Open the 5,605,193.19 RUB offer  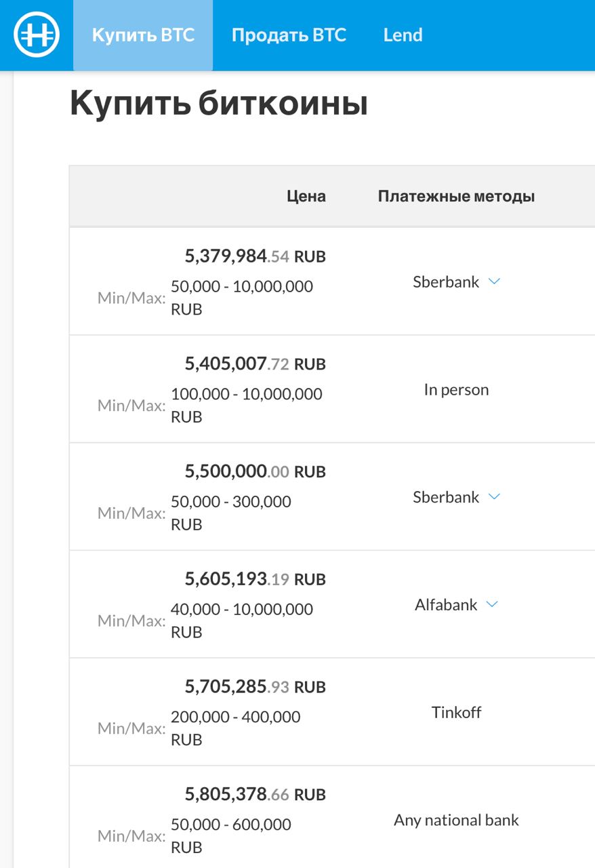click(255, 579)
